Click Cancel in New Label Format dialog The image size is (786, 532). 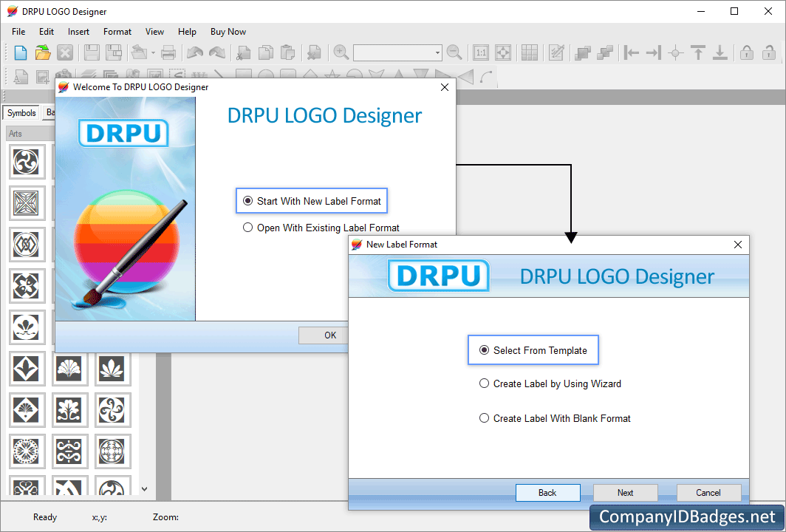click(708, 492)
